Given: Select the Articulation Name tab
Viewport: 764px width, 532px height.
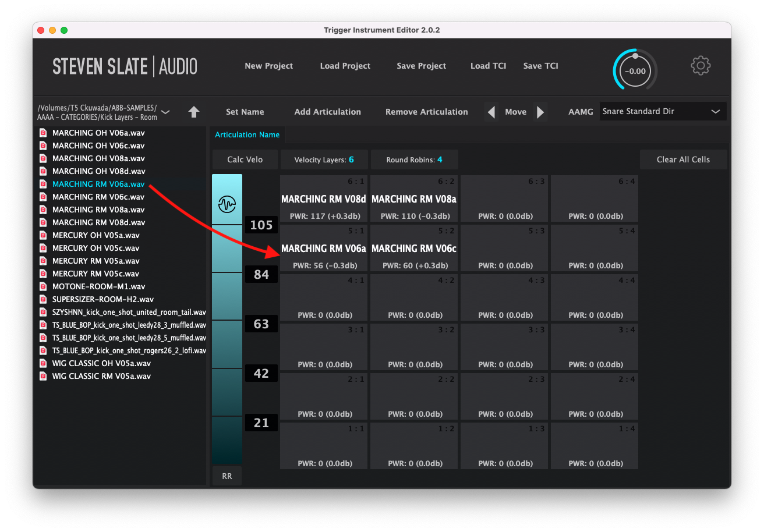Looking at the screenshot, I should point(247,134).
